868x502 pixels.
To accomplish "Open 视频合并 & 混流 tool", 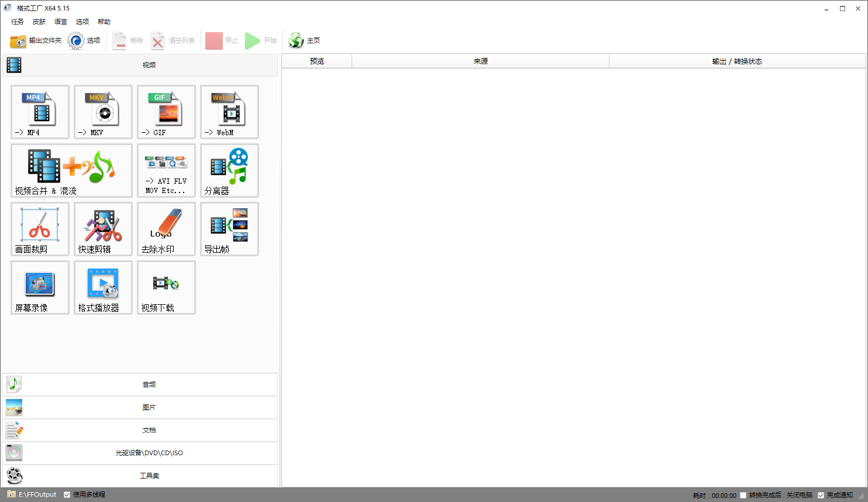I will [71, 170].
